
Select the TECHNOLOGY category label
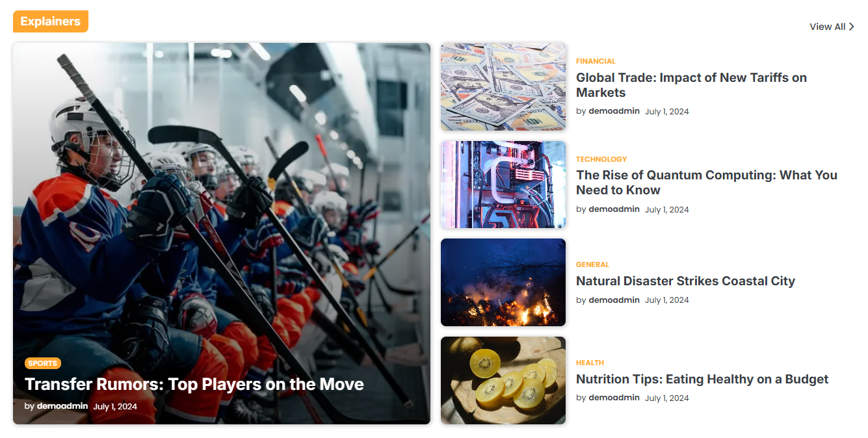601,159
